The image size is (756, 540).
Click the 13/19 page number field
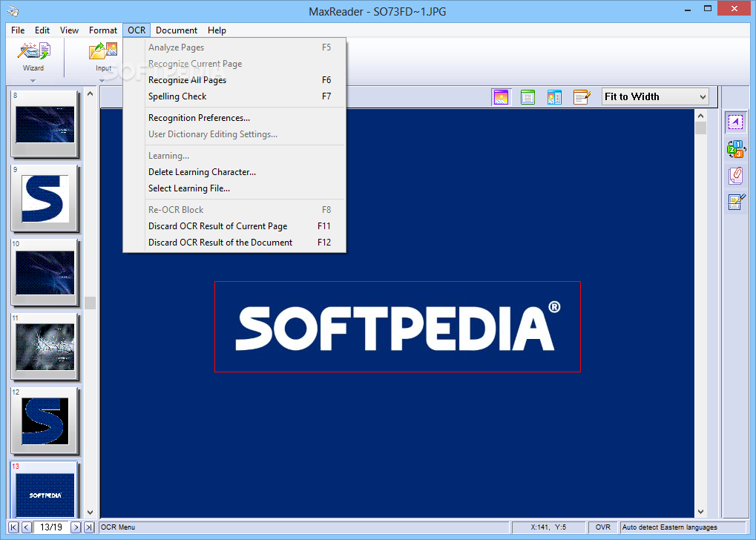(51, 527)
